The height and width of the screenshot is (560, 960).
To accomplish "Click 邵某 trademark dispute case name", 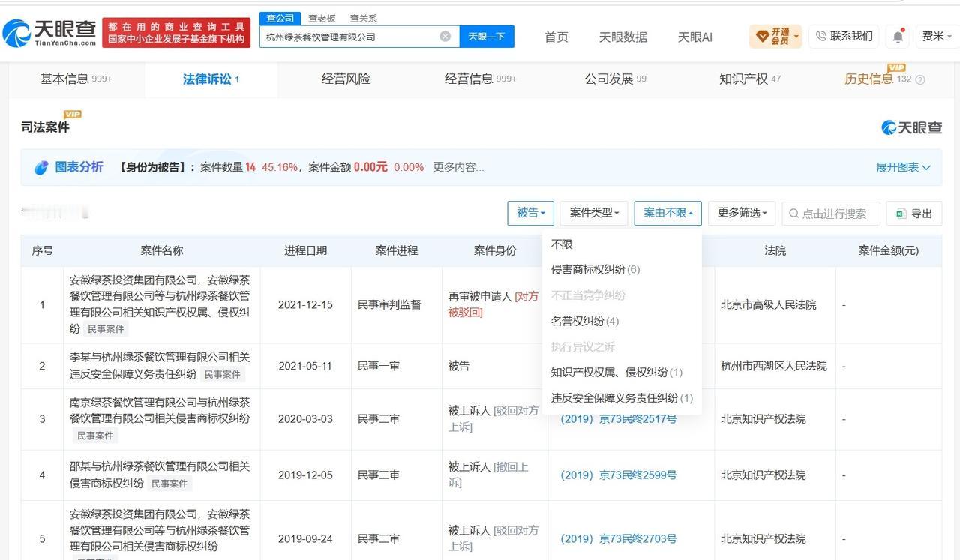I will (160, 475).
